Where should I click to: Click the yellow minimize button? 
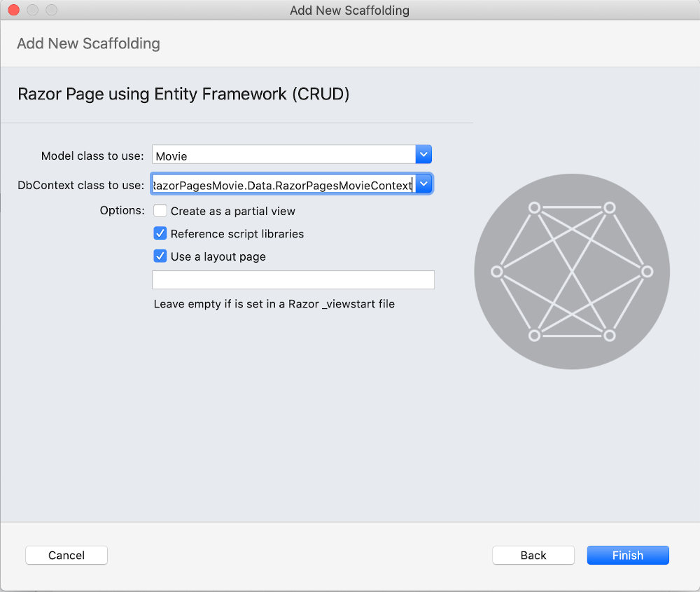[x=31, y=10]
